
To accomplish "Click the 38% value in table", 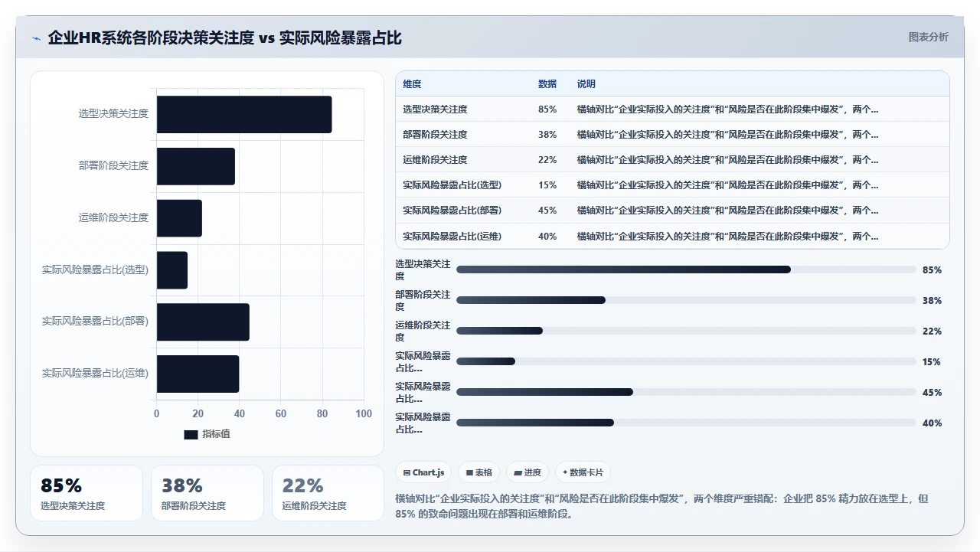I will tap(547, 135).
